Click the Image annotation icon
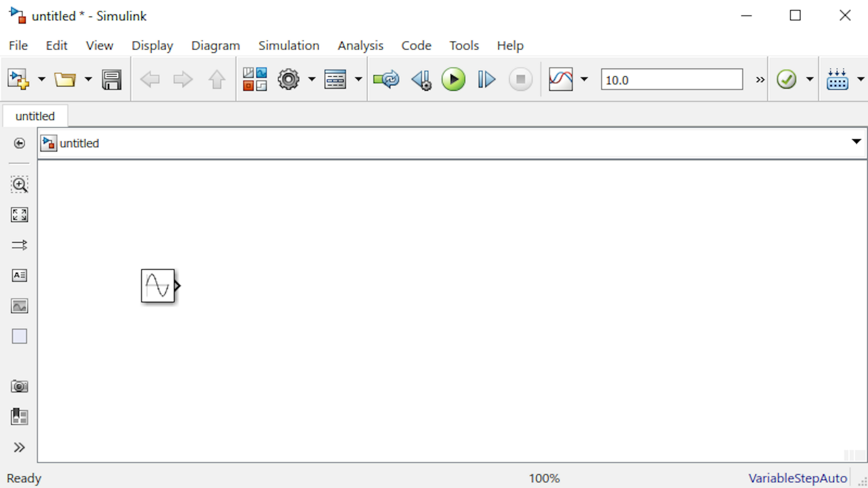The image size is (868, 488). tap(19, 306)
